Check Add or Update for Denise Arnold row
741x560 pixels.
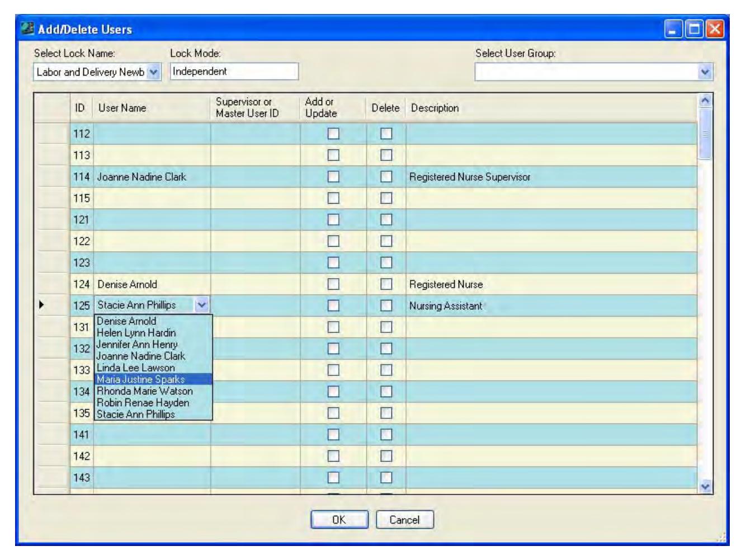click(x=333, y=284)
